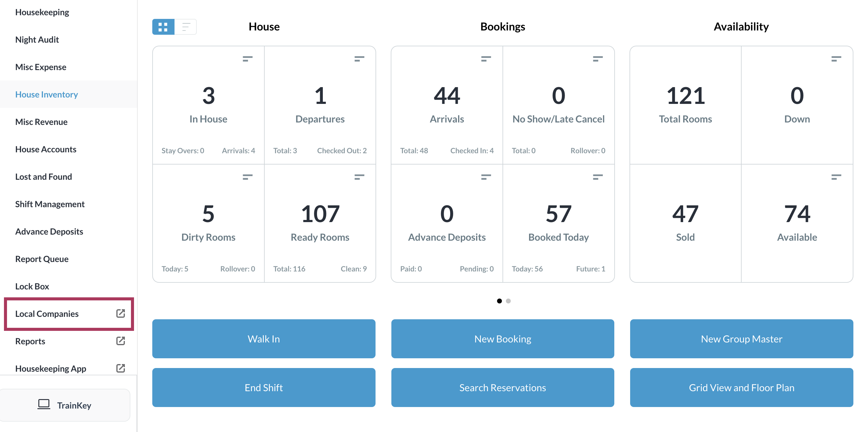Expand Available rooms tile details icon
This screenshot has width=868, height=432.
click(836, 177)
